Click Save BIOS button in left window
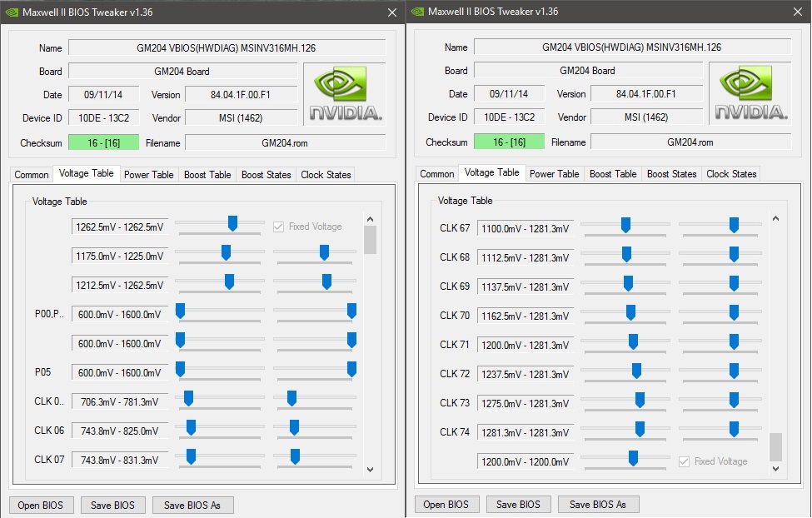Screen dimensions: 812x518 112,505
